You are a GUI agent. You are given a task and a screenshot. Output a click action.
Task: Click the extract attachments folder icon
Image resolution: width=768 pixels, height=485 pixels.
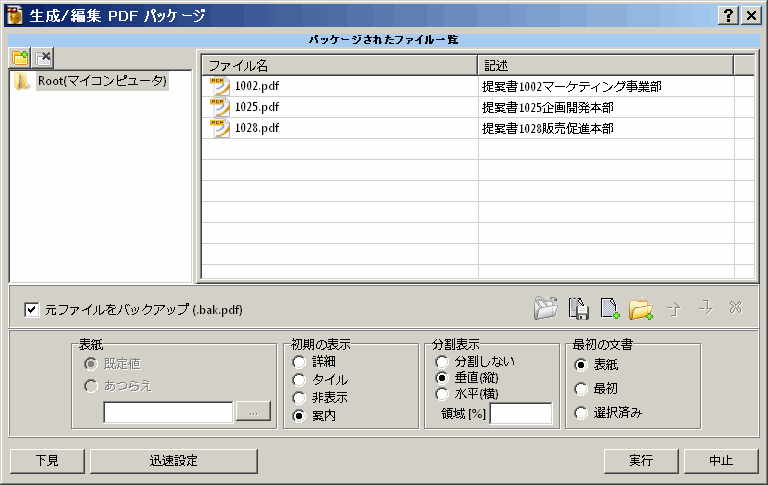click(546, 308)
